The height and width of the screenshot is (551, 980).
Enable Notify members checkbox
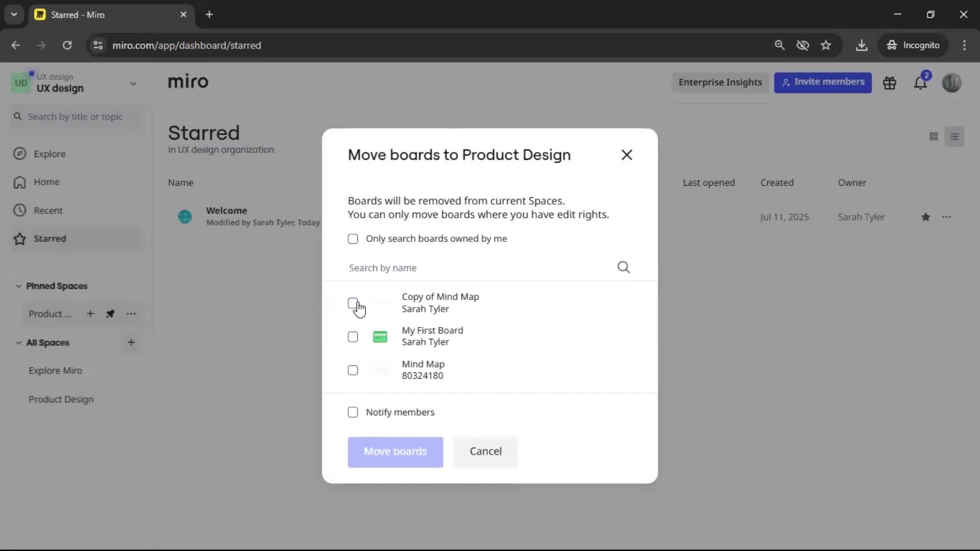point(353,412)
